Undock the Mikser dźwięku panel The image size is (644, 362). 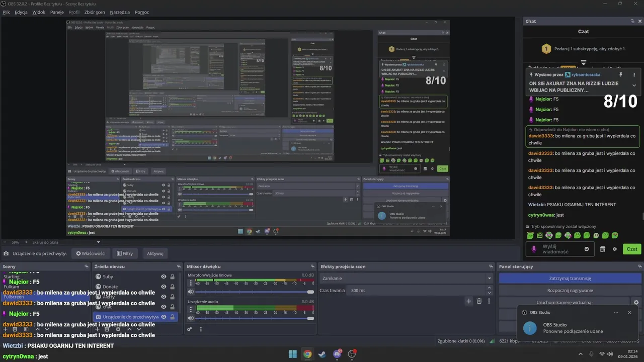[x=312, y=266]
